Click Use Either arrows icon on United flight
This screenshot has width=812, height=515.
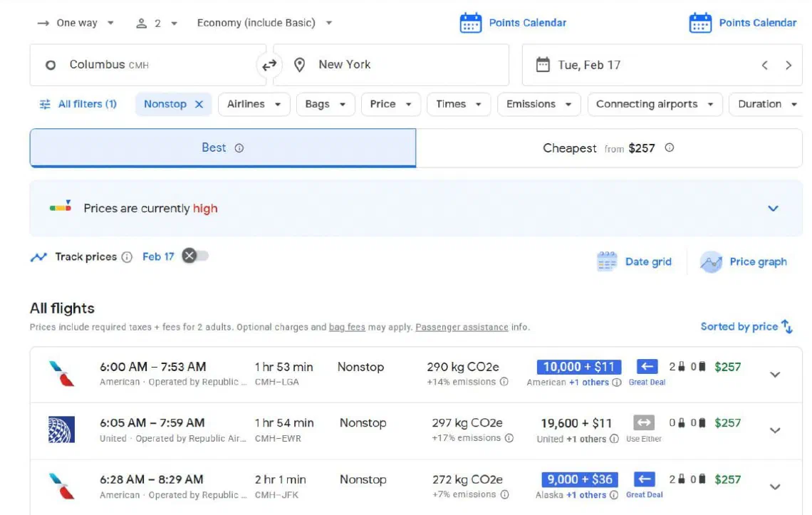pyautogui.click(x=644, y=423)
